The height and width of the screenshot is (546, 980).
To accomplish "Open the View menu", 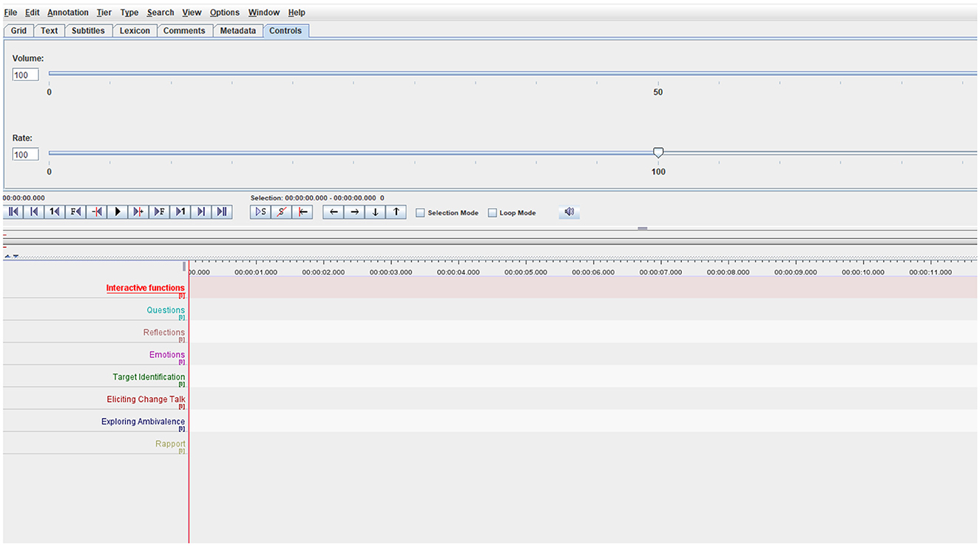I will tap(192, 13).
